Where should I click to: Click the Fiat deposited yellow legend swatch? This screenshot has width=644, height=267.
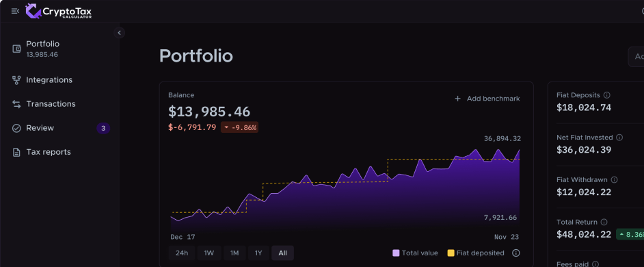(451, 253)
